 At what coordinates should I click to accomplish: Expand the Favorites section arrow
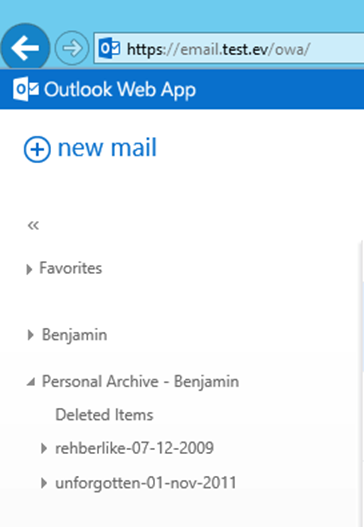click(x=29, y=269)
